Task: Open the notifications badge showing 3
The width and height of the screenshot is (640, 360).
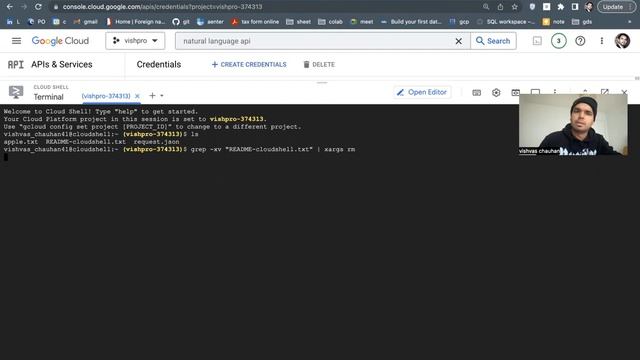Action: pyautogui.click(x=558, y=41)
